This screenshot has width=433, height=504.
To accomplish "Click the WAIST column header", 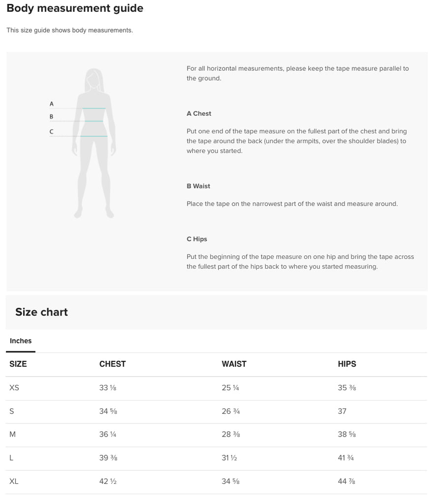I will click(x=234, y=364).
